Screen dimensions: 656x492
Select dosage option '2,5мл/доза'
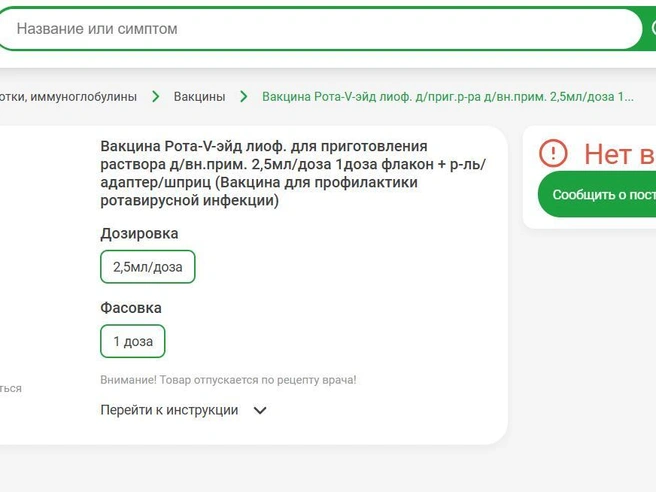coord(148,267)
